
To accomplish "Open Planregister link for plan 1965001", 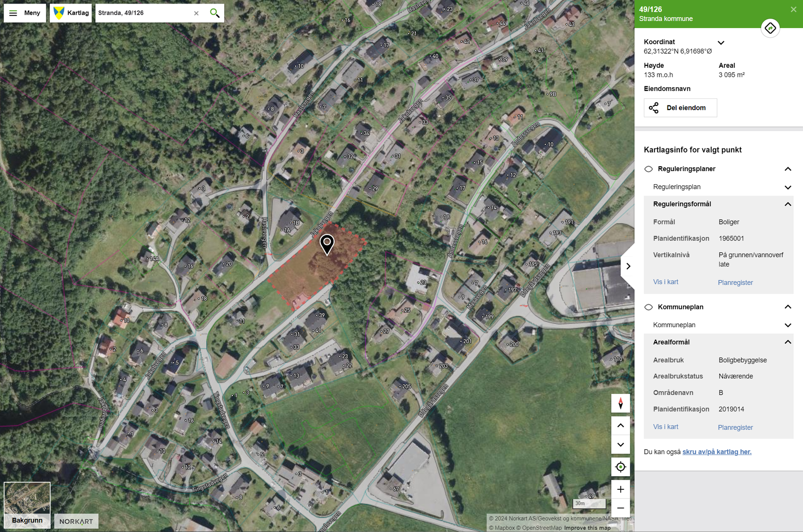I will pyautogui.click(x=735, y=283).
